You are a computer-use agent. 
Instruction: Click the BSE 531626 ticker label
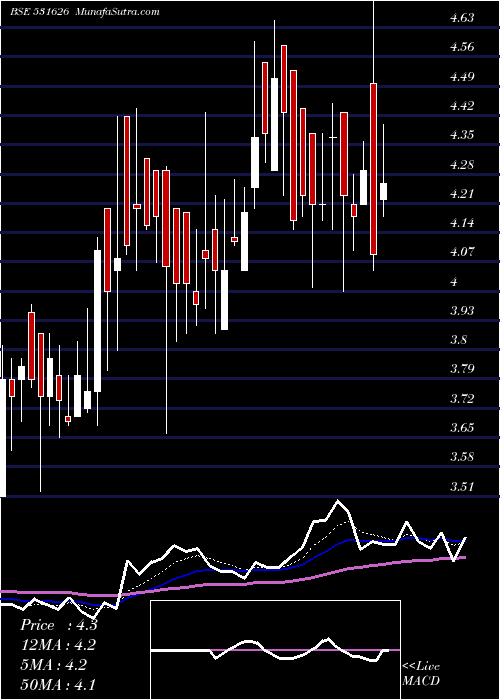[40, 12]
